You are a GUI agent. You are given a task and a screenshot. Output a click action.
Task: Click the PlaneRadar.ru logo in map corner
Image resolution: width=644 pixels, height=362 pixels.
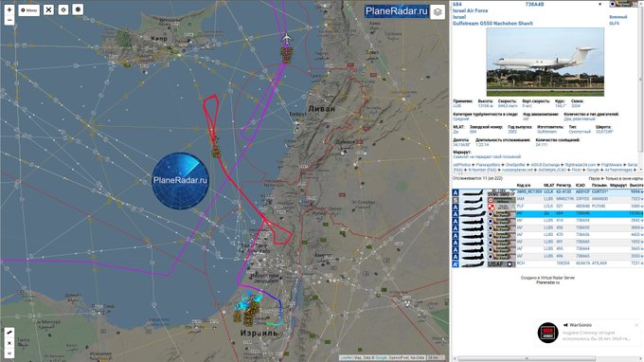(396, 11)
